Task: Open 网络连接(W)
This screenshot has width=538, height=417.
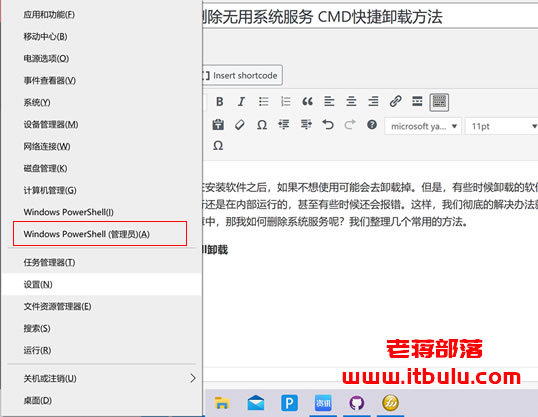Action: pos(102,147)
